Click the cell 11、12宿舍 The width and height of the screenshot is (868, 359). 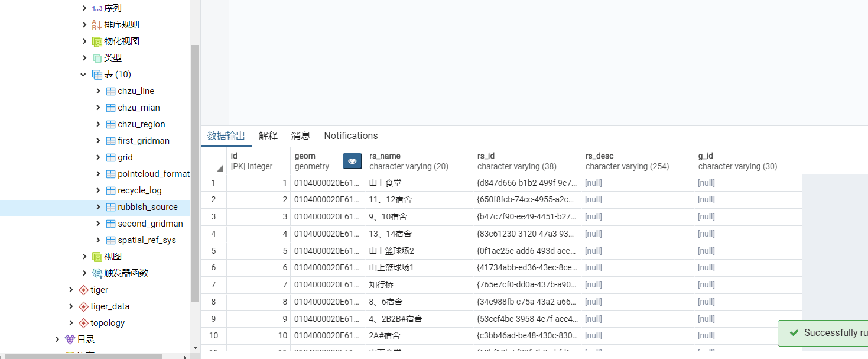click(419, 200)
